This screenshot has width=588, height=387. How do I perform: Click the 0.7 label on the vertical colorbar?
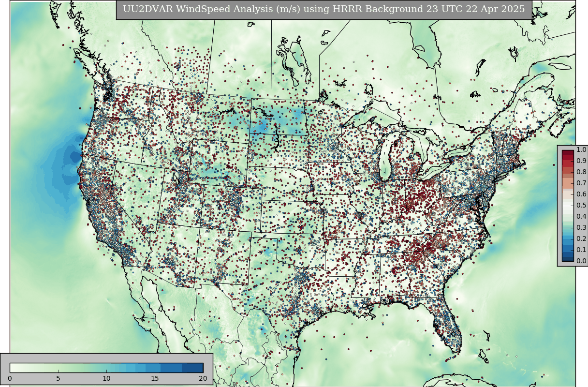[581, 183]
